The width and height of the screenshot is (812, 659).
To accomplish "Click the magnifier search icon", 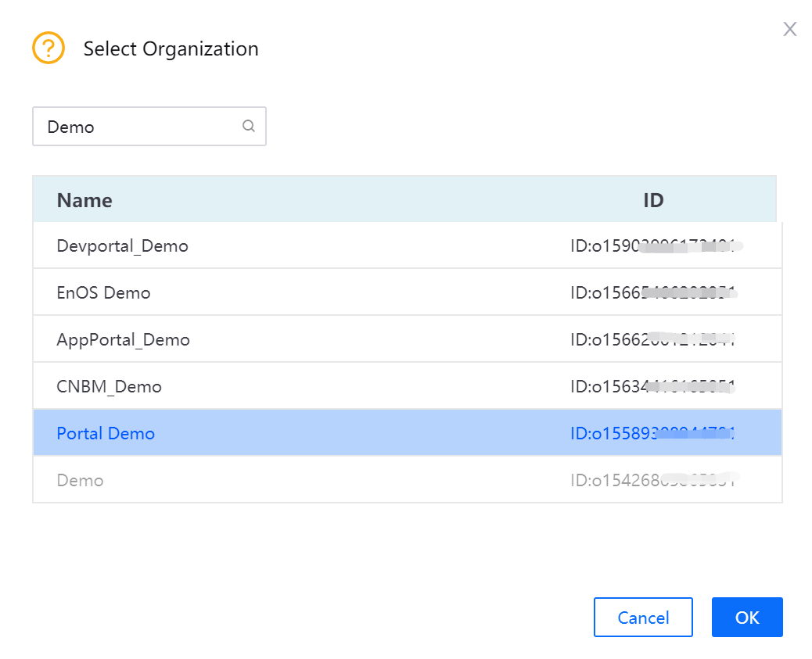I will pyautogui.click(x=249, y=127).
